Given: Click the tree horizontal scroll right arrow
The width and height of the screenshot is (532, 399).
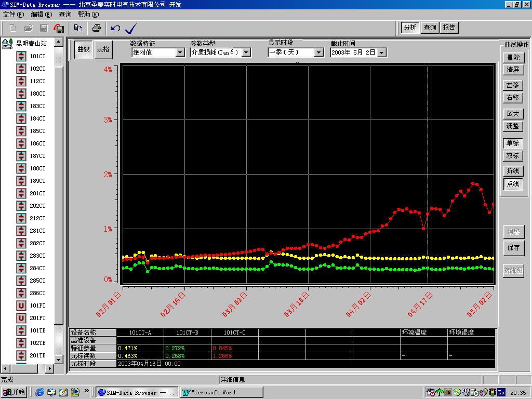Looking at the screenshot, I should point(49,368).
